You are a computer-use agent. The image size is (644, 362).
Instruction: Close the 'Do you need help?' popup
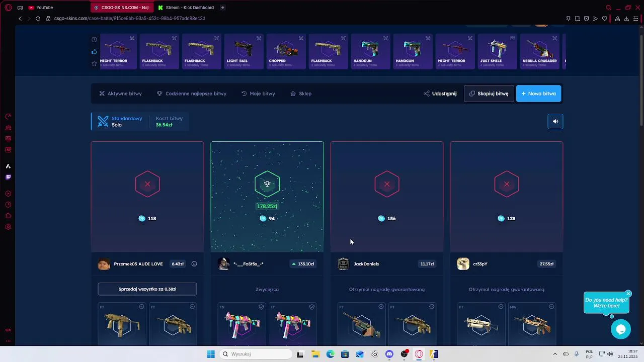point(628,293)
